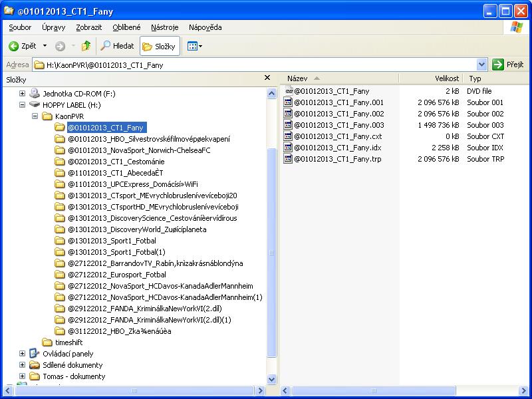Viewport: 532px width, 399px height.
Task: Expand Tomas - dokumenty node
Action: [x=22, y=376]
